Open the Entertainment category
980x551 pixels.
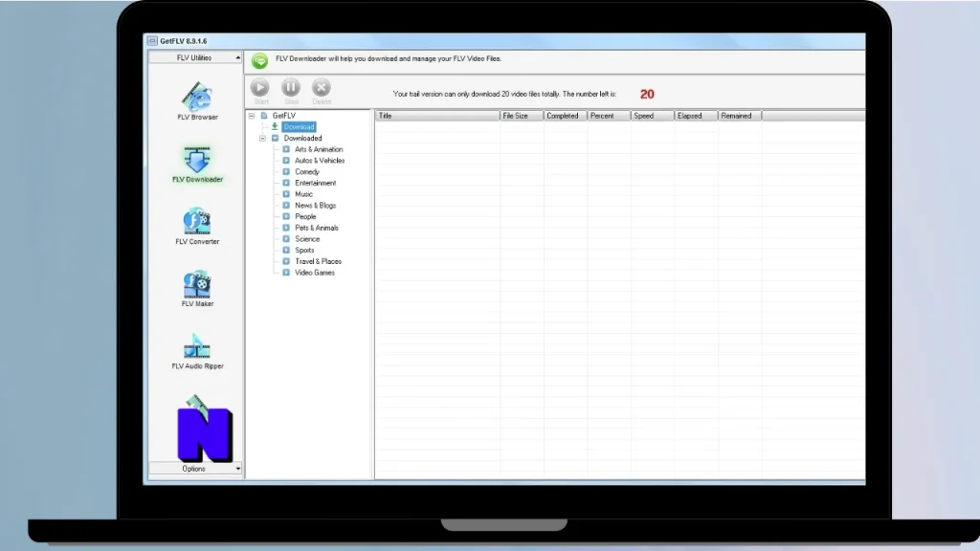pyautogui.click(x=315, y=183)
